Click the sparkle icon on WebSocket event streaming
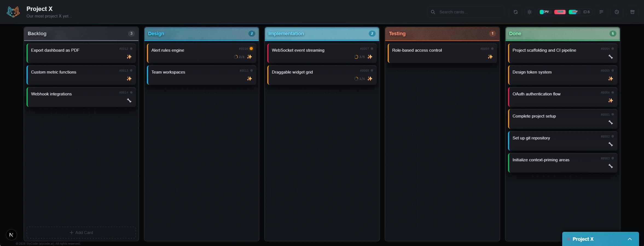Viewport: 644px width, 246px height. click(370, 57)
